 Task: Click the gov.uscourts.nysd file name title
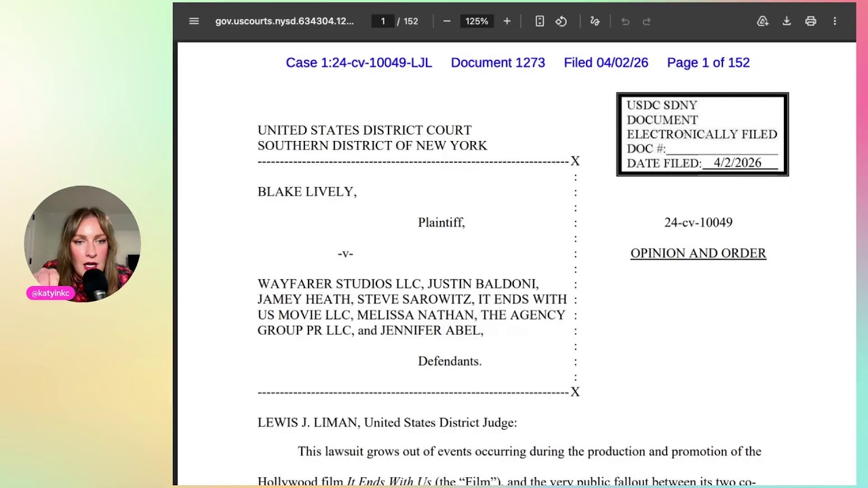pos(285,21)
